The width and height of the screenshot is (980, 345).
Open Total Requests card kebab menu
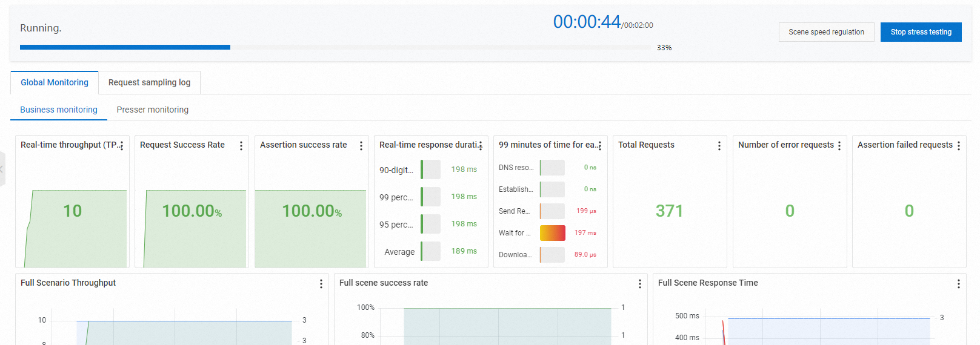(719, 146)
